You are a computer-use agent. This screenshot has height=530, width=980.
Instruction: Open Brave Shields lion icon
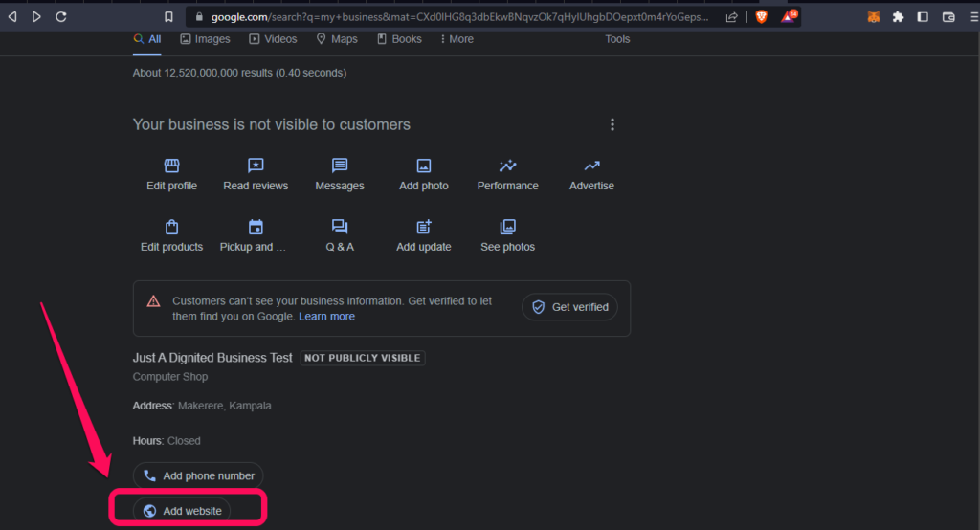coord(761,17)
